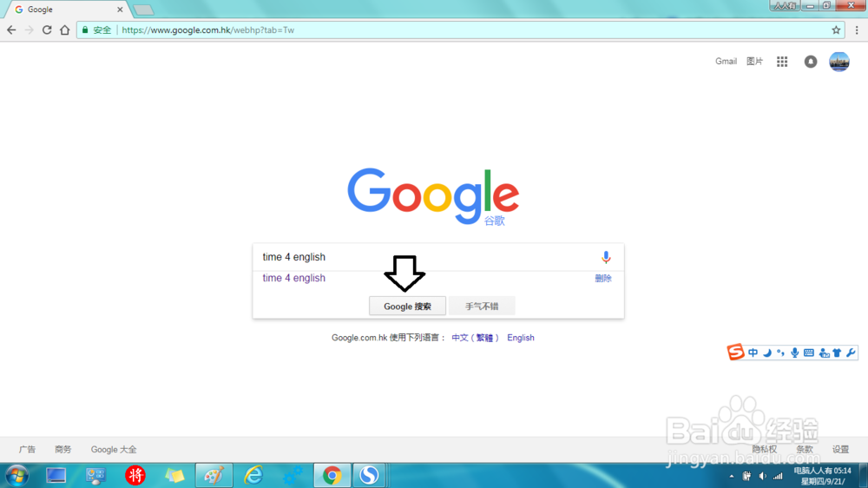
Task: Open the red 将 chess app icon
Action: tap(135, 475)
